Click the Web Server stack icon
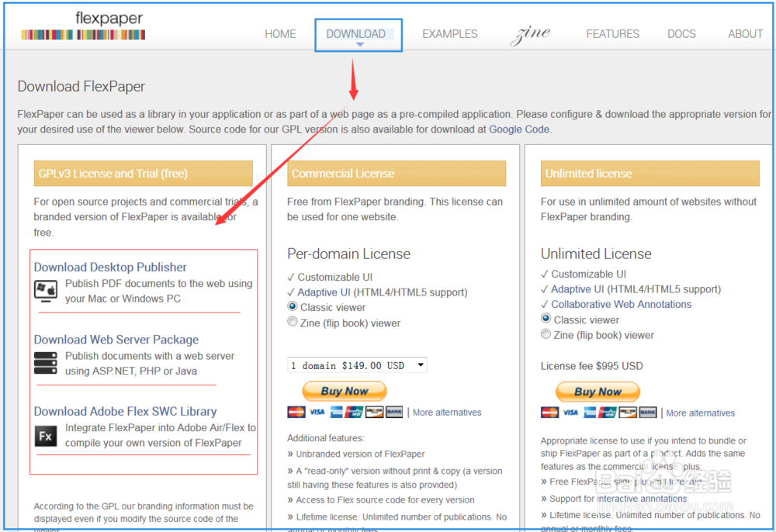Screen dimensions: 776x532 46,363
